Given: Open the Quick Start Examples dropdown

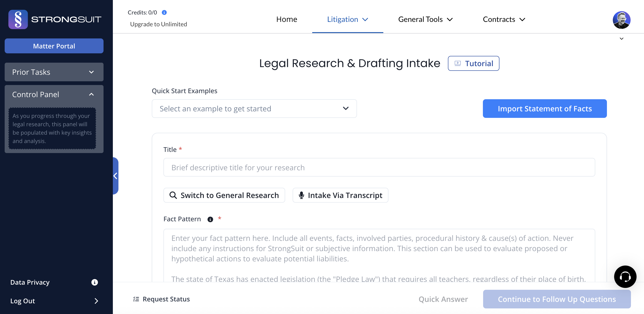Looking at the screenshot, I should [x=254, y=109].
